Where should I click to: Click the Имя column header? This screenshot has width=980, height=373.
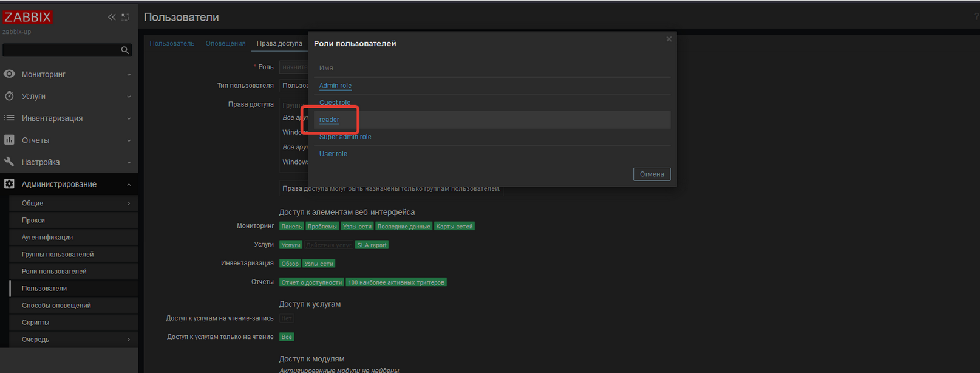[326, 68]
